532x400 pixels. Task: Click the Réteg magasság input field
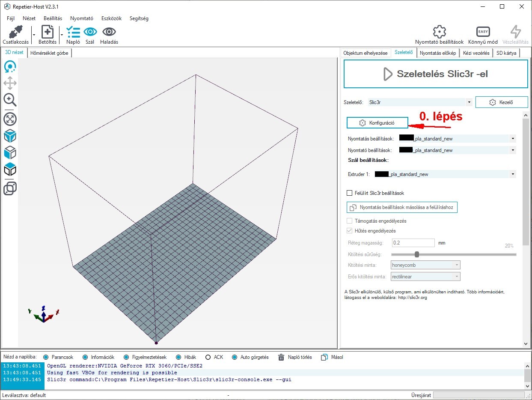point(413,243)
